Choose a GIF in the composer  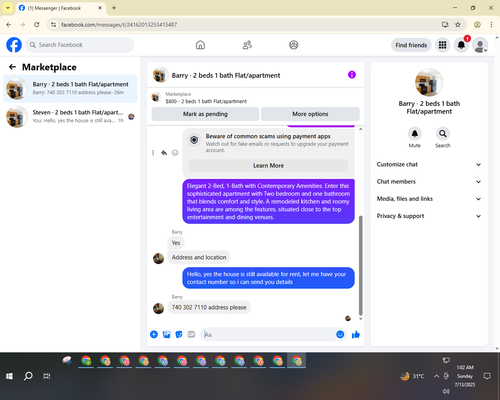tap(191, 334)
